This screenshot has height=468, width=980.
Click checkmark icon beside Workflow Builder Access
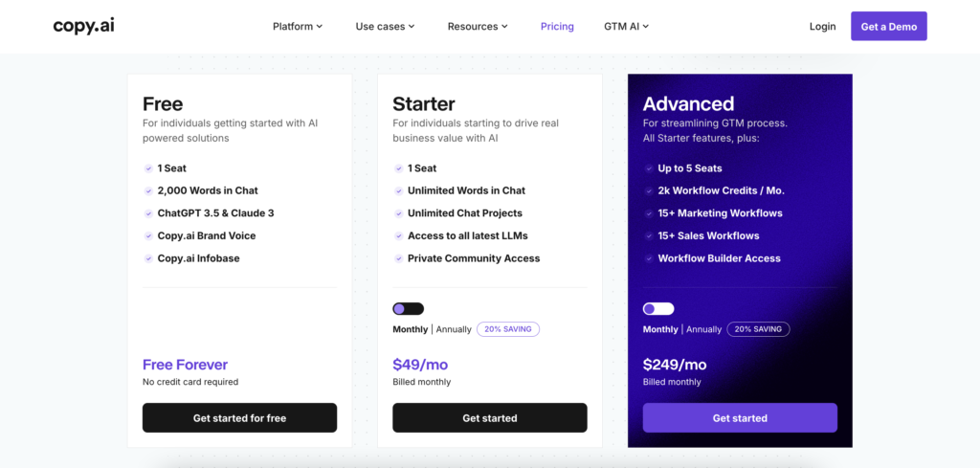tap(648, 258)
